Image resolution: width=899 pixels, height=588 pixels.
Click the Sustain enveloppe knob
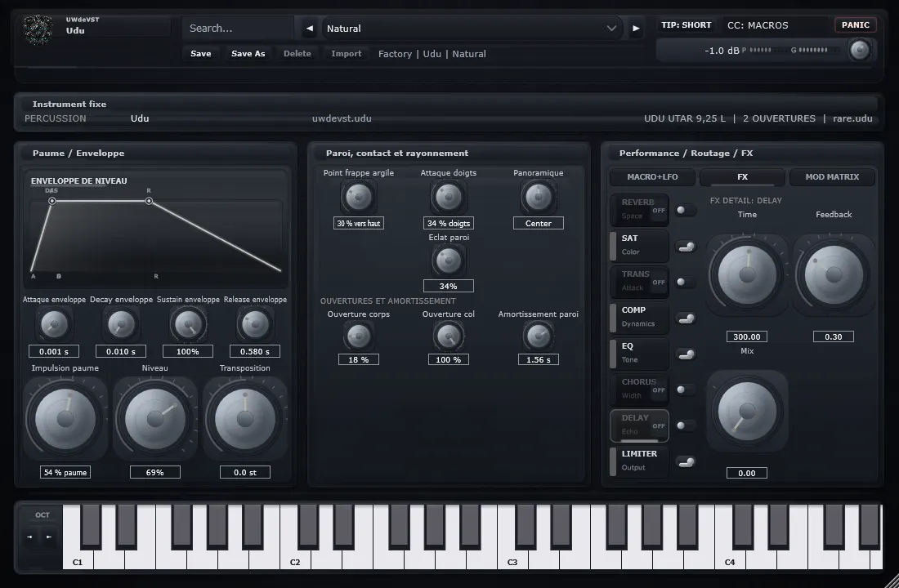click(x=188, y=324)
